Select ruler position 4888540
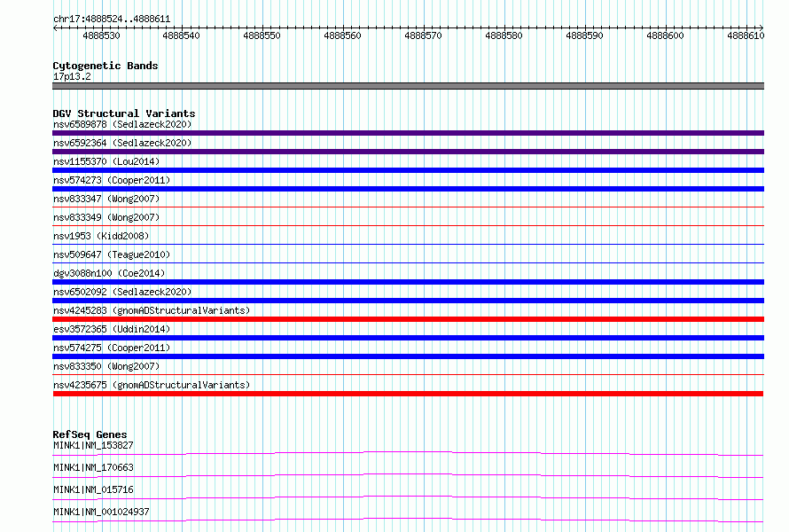This screenshot has width=789, height=532. click(181, 35)
